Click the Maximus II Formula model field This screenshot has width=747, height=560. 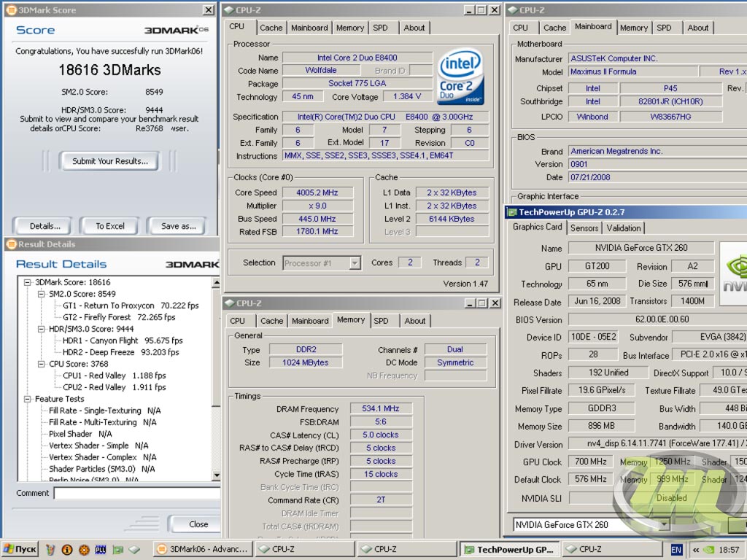(632, 72)
